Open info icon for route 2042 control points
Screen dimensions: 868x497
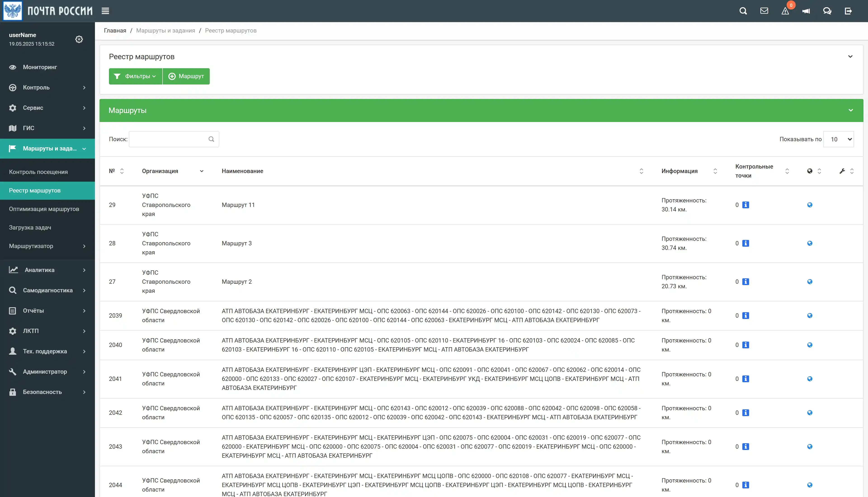(x=746, y=413)
